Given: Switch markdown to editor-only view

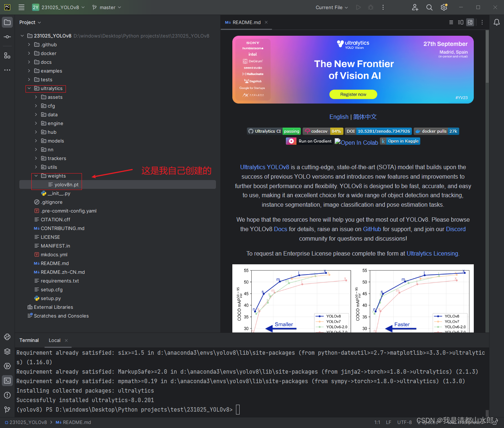Looking at the screenshot, I should 451,22.
